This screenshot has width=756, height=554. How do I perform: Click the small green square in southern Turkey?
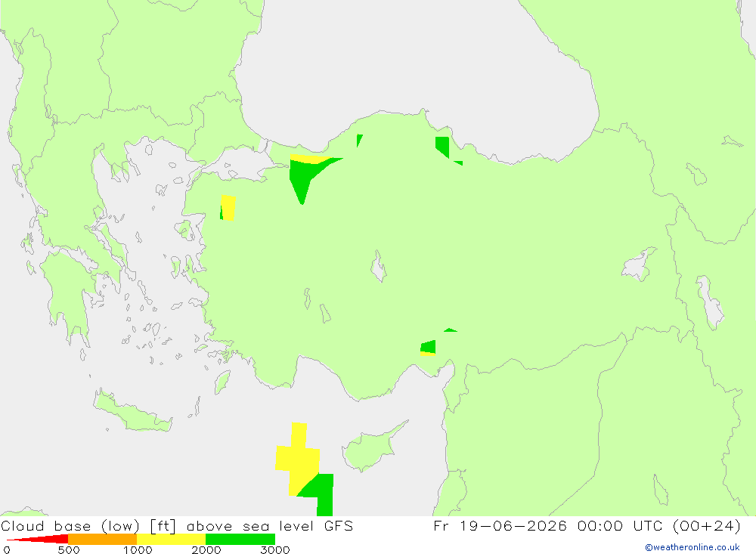428,347
